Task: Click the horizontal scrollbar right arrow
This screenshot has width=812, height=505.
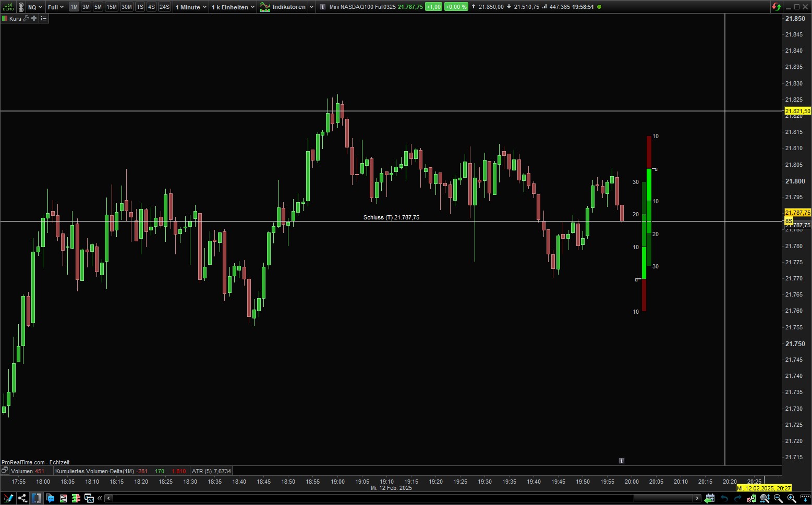Action: (697, 498)
